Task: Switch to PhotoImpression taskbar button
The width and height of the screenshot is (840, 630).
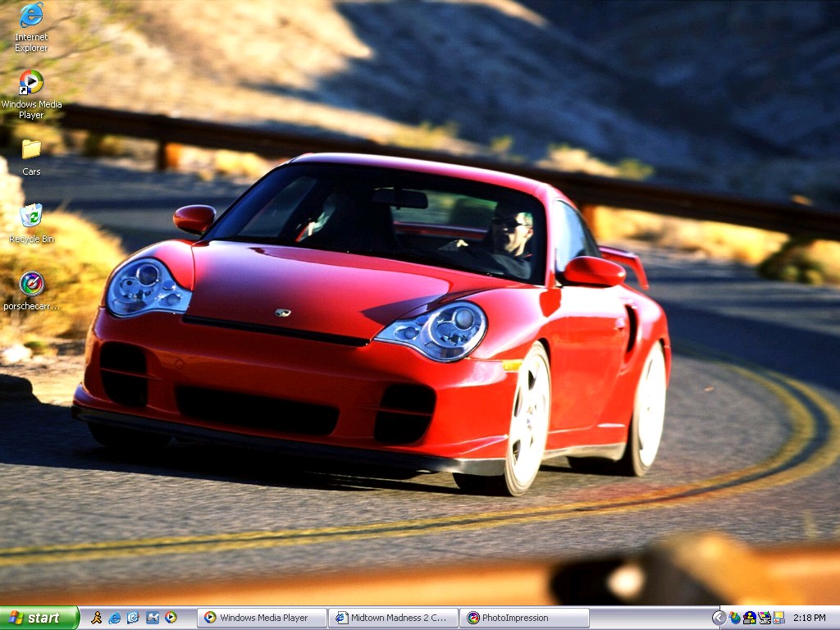Action: 524,618
